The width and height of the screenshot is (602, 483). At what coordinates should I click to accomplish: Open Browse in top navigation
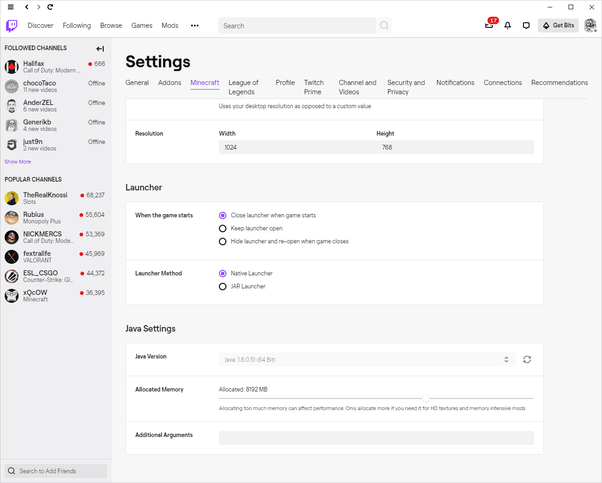click(111, 26)
